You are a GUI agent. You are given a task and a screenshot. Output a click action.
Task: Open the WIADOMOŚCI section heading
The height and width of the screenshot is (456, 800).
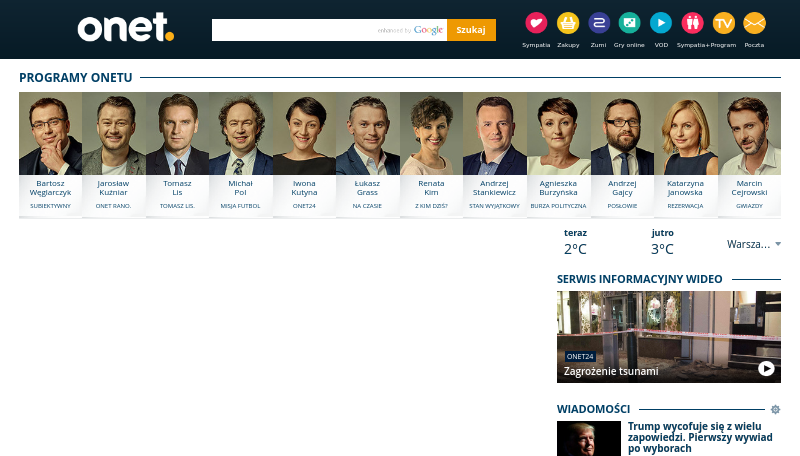(x=593, y=409)
